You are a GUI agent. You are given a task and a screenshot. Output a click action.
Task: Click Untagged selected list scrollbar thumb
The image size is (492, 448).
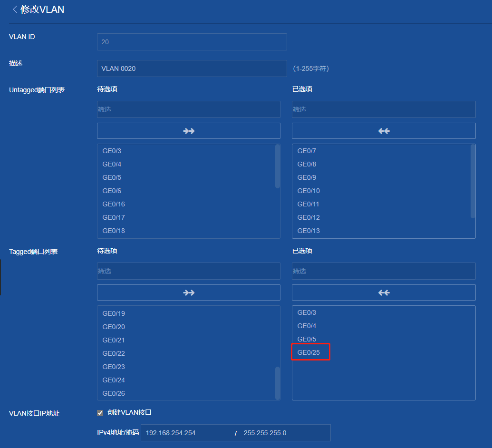(473, 181)
